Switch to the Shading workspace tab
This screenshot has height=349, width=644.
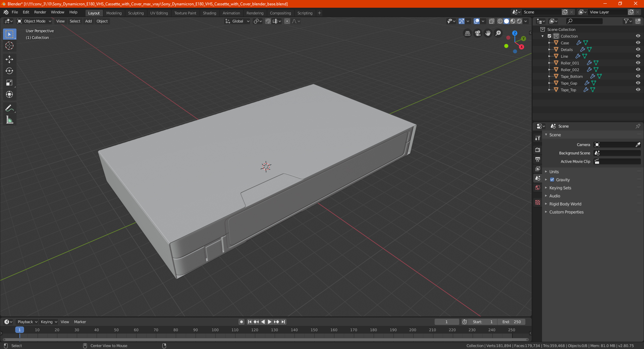[x=209, y=13]
